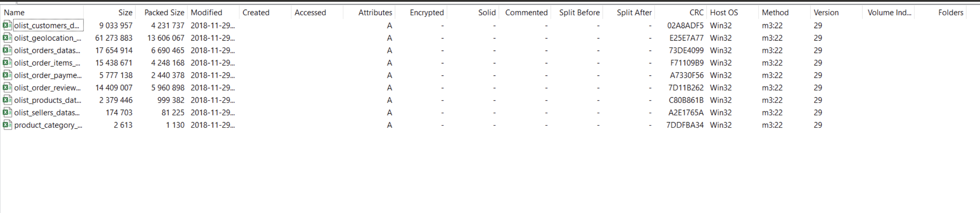Sort entries by CRC value
Image resolution: width=980 pixels, height=213 pixels.
696,12
